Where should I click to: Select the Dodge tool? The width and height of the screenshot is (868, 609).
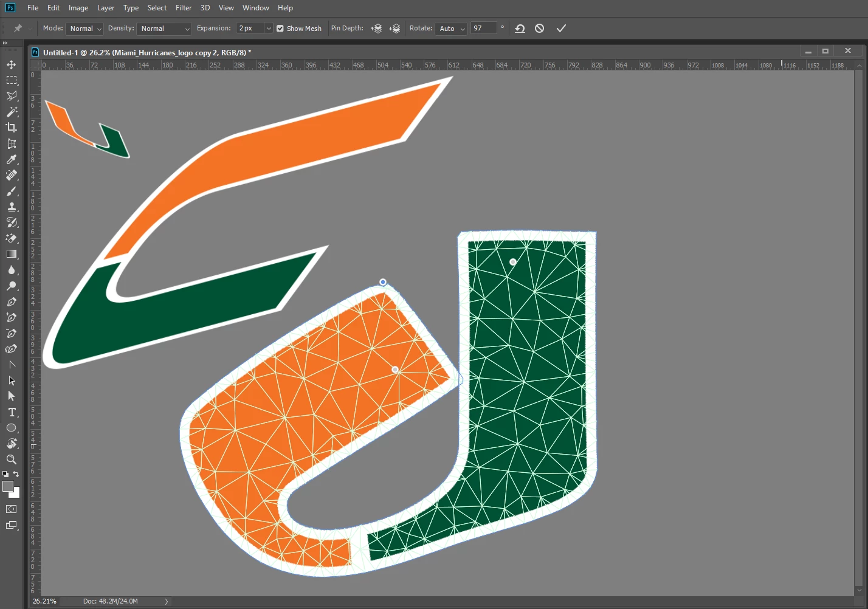tap(12, 286)
